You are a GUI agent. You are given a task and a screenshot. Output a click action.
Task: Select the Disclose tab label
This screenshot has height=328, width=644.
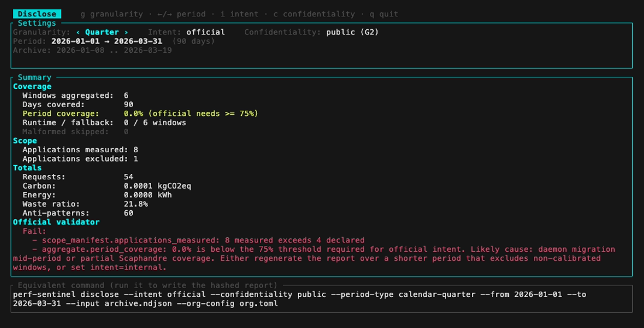(37, 14)
